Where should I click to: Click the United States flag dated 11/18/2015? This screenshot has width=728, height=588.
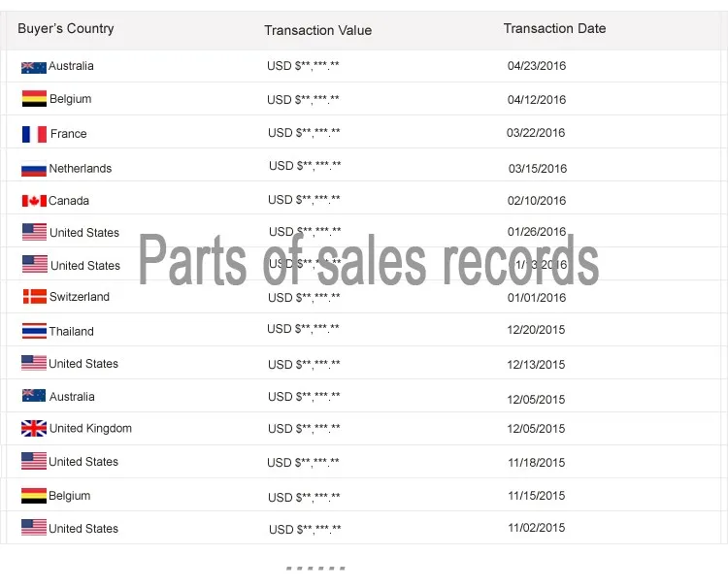coord(34,461)
